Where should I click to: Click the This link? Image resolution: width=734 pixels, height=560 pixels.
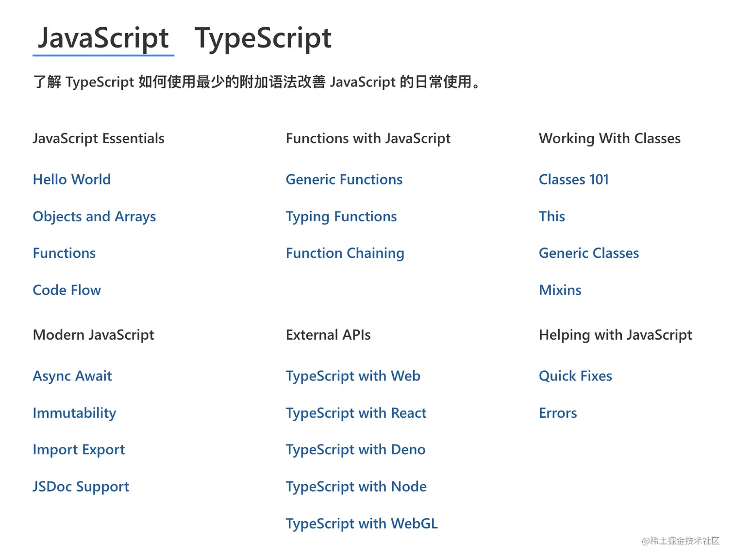(x=552, y=216)
